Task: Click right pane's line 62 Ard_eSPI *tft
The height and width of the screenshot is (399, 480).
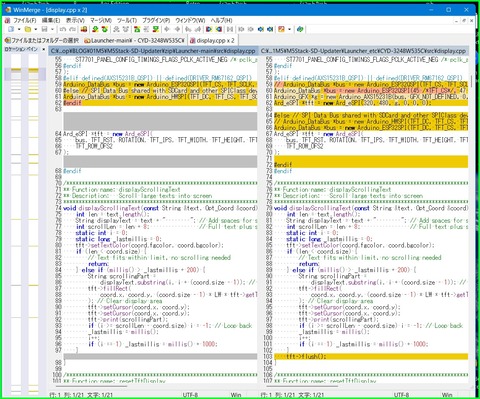Action: coord(353,103)
